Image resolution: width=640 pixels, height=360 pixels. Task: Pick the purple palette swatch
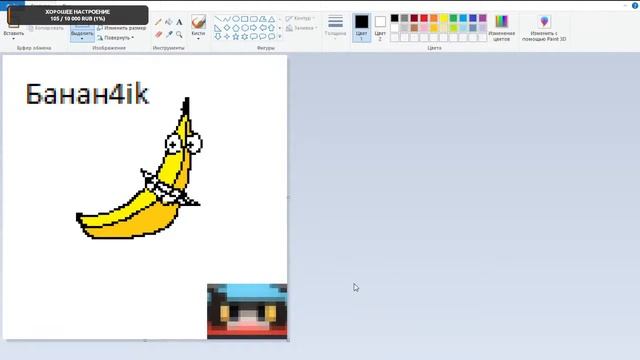(x=483, y=18)
